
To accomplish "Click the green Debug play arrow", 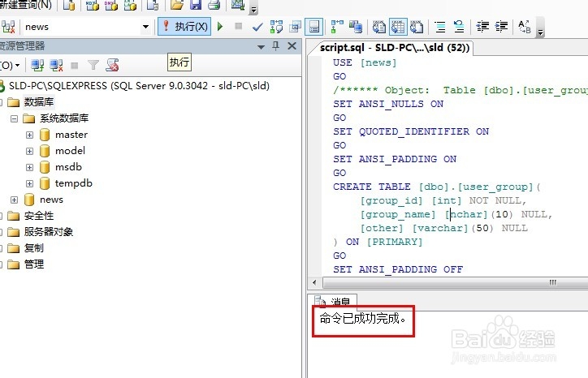I will point(220,26).
